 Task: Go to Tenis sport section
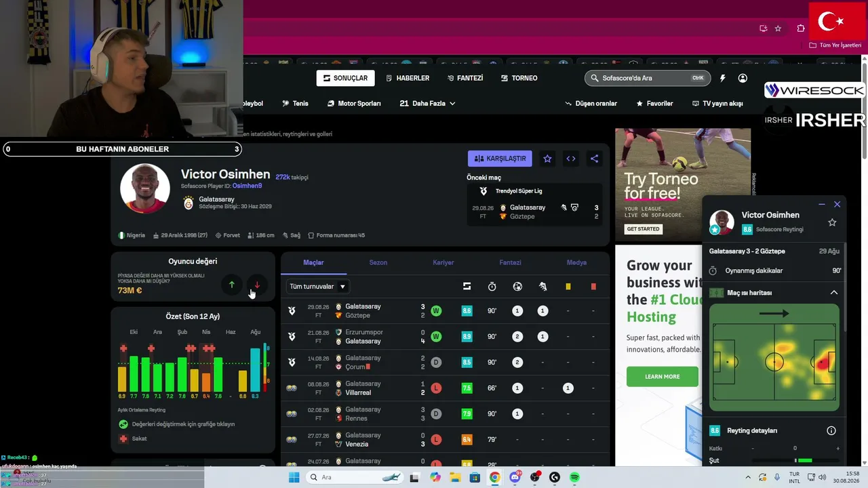[295, 104]
